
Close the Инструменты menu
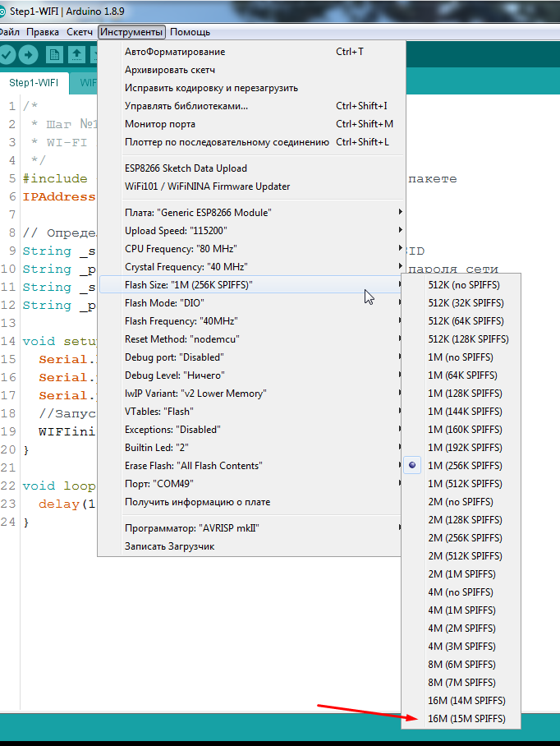(x=131, y=32)
